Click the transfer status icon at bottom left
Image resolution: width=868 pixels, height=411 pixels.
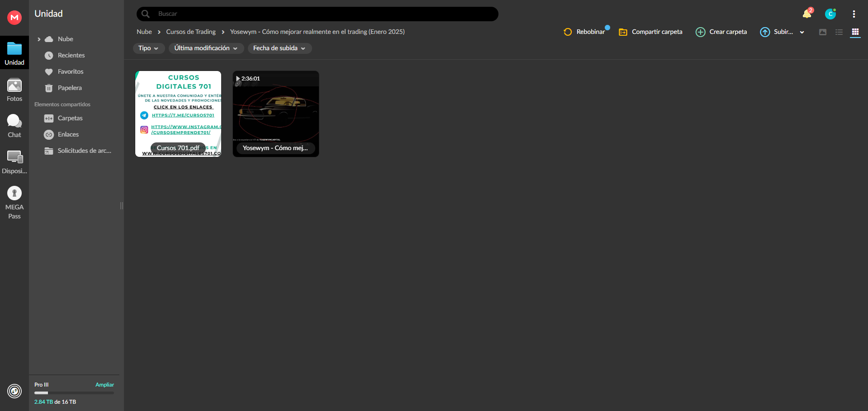coord(14,391)
